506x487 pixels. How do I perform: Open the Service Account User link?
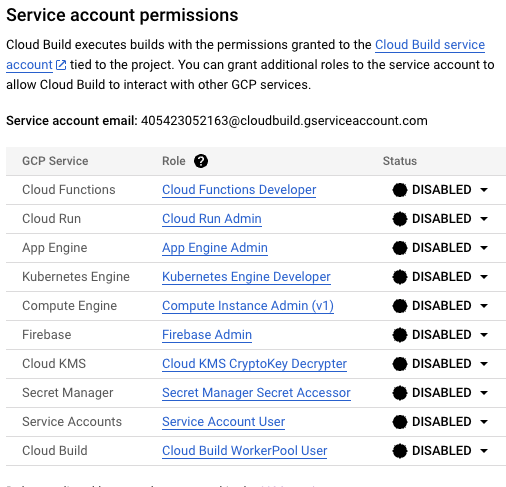coord(223,422)
